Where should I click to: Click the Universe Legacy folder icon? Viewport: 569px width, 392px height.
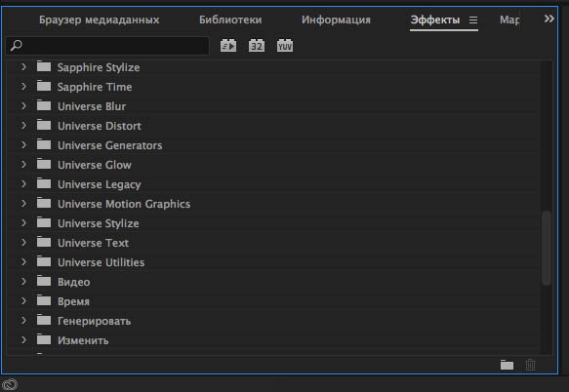44,183
